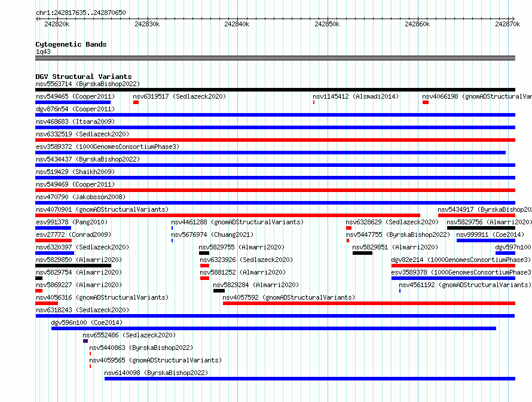Select nsv5440863 (ByrskaBishop2022) label
The image size is (532, 402).
point(141,348)
